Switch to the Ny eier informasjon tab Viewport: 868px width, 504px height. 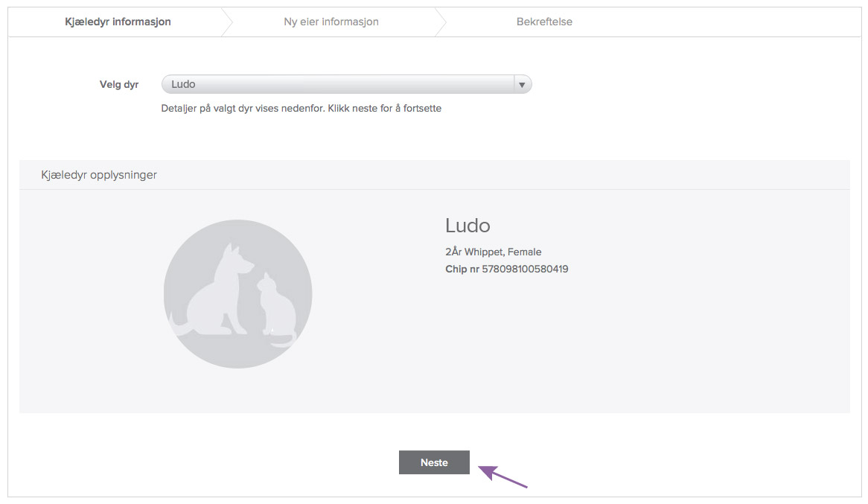(x=331, y=22)
